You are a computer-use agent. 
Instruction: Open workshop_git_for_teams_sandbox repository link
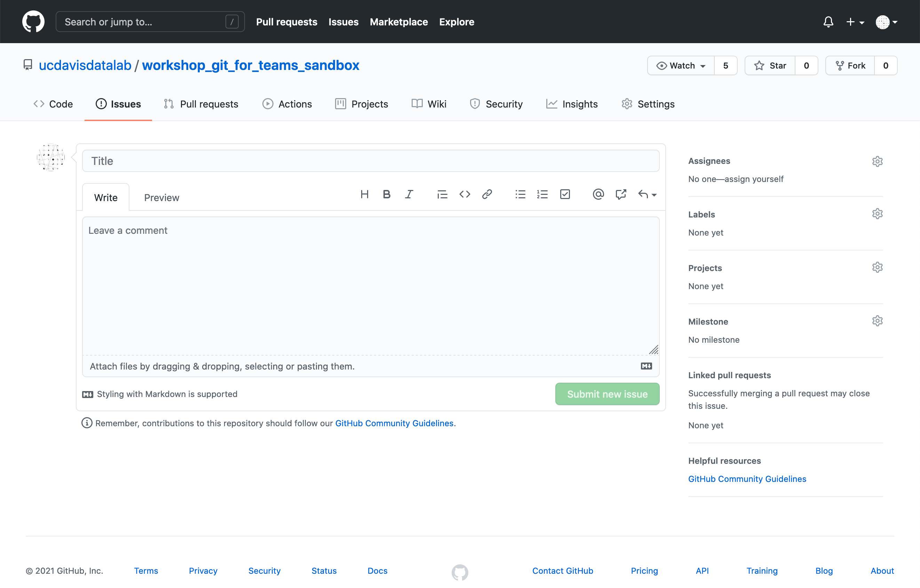pos(251,65)
